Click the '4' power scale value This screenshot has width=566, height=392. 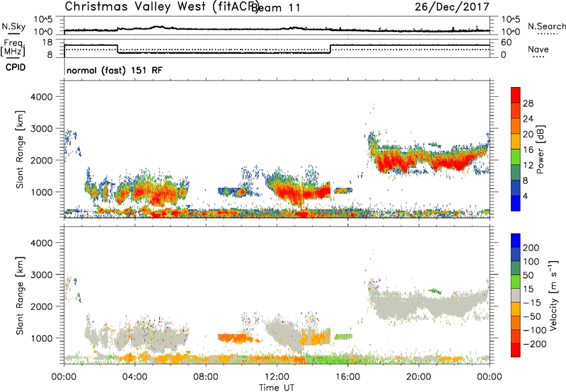525,196
